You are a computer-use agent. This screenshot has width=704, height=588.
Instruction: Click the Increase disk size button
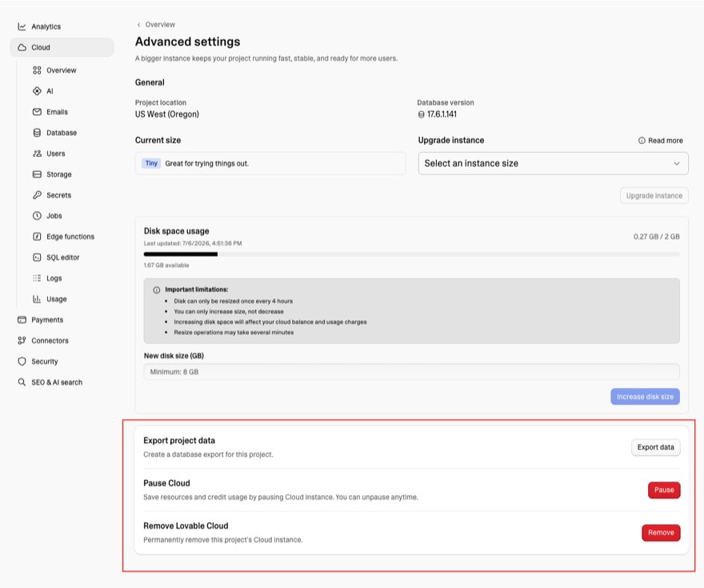pyautogui.click(x=645, y=396)
